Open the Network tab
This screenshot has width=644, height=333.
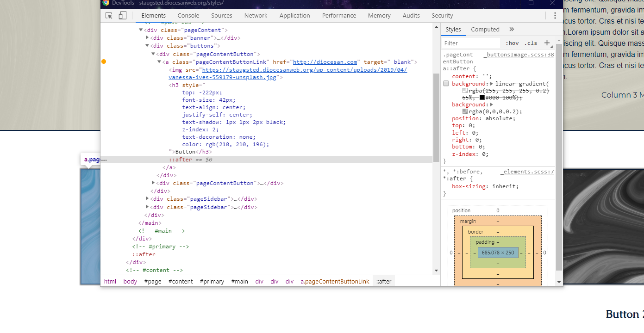pos(256,16)
